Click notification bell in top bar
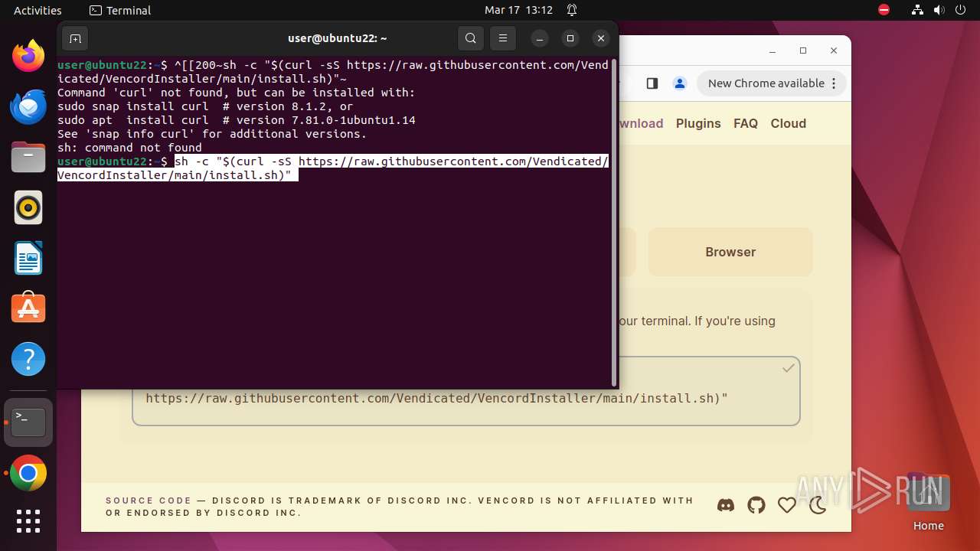Viewport: 980px width, 551px height. click(x=572, y=10)
